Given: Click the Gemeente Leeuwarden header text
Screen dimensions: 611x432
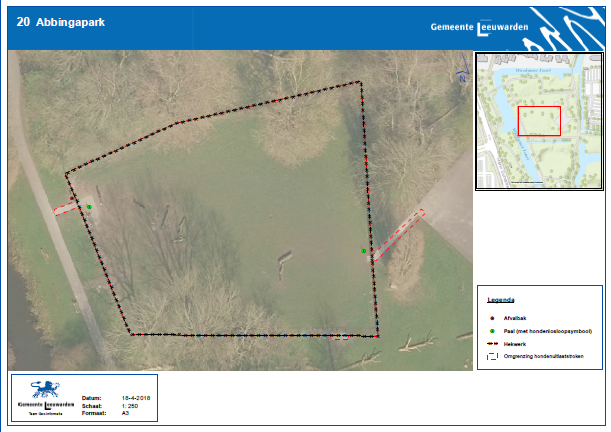Looking at the screenshot, I should 470,26.
